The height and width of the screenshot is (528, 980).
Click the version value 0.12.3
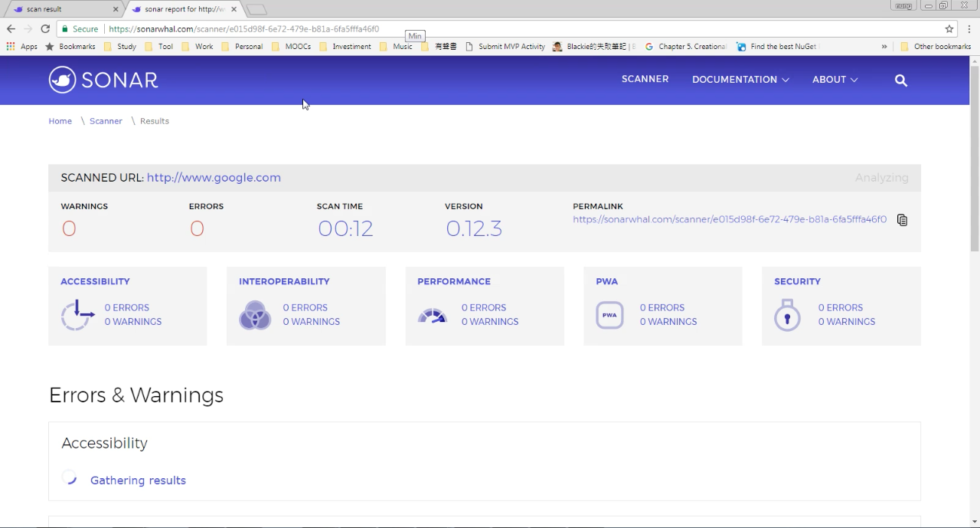tap(474, 228)
